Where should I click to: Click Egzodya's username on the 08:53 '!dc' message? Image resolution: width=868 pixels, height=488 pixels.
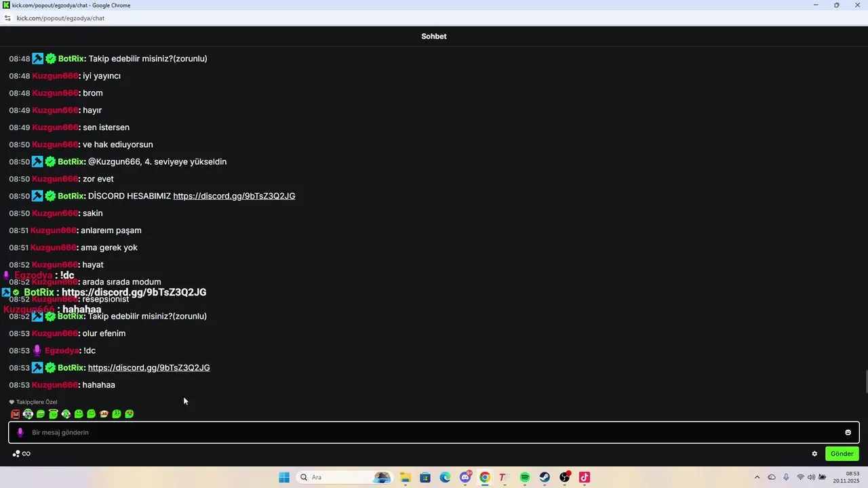point(62,350)
